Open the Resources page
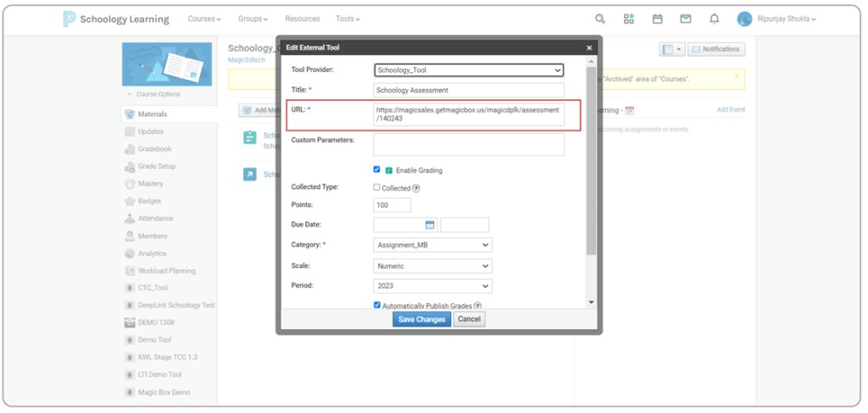 303,19
